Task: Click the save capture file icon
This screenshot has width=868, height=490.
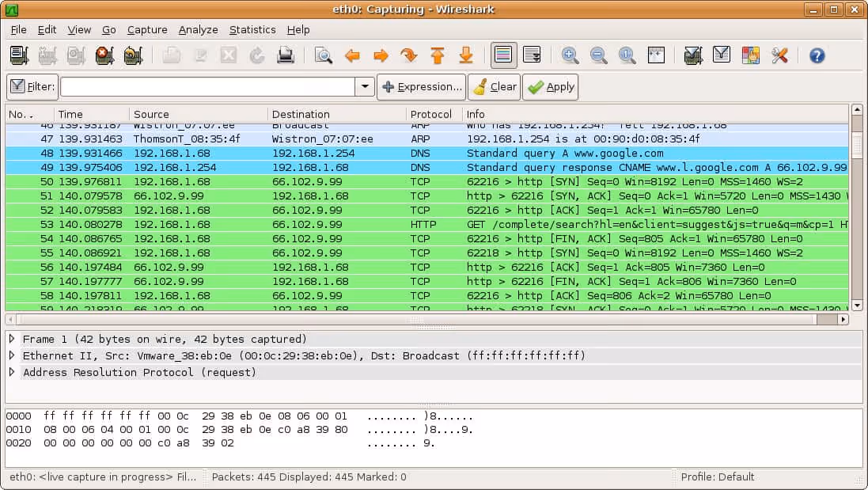Action: click(200, 55)
